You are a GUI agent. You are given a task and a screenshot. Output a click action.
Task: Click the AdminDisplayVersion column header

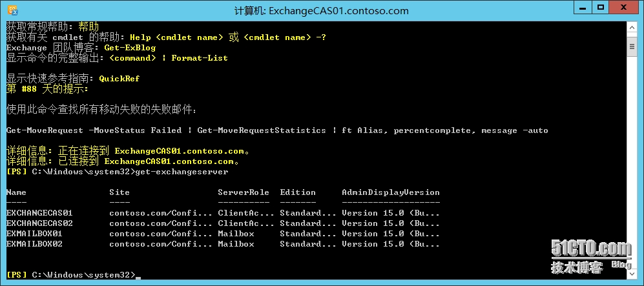click(x=391, y=192)
